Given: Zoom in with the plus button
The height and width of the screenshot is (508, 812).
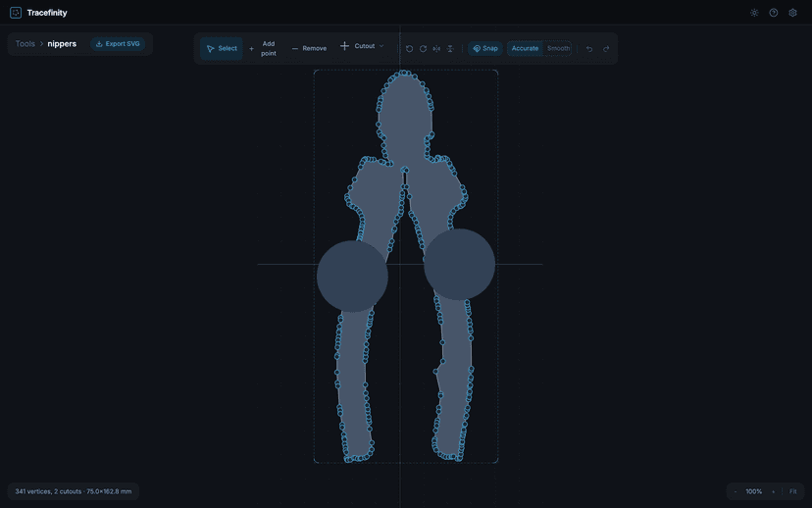Looking at the screenshot, I should [x=773, y=492].
